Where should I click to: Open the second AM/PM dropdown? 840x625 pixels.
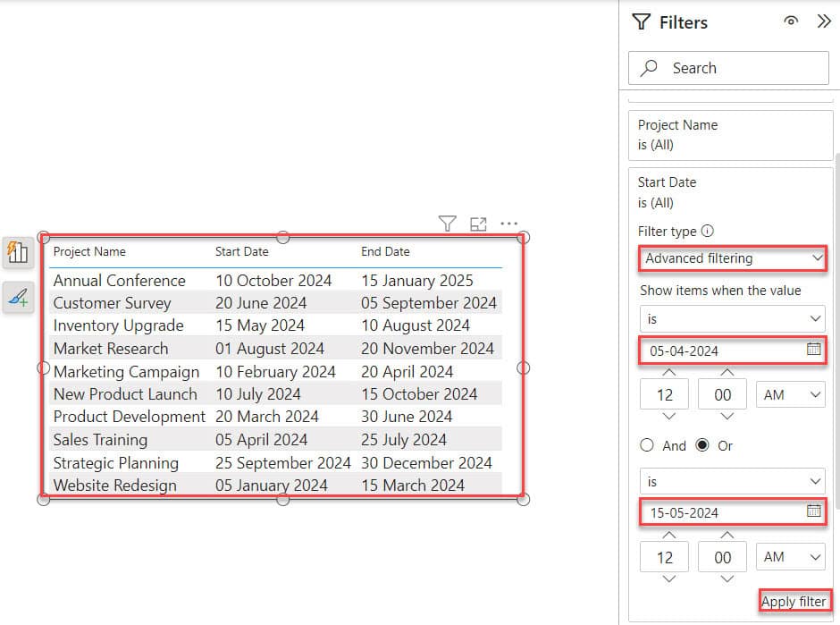point(791,557)
